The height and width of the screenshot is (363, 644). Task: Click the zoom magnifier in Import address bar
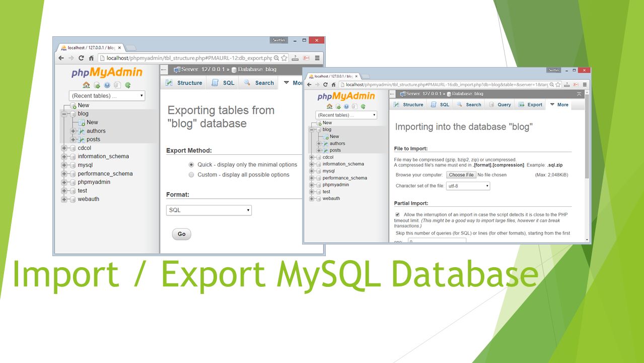tap(552, 85)
